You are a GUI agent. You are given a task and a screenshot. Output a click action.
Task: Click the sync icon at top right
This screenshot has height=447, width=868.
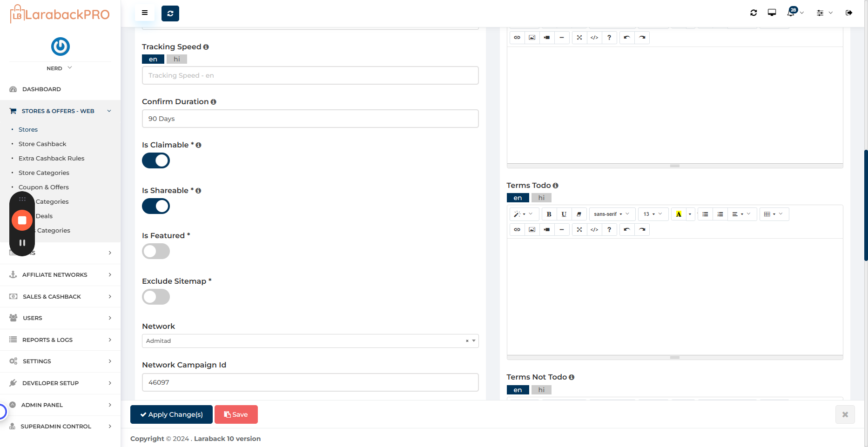click(754, 13)
